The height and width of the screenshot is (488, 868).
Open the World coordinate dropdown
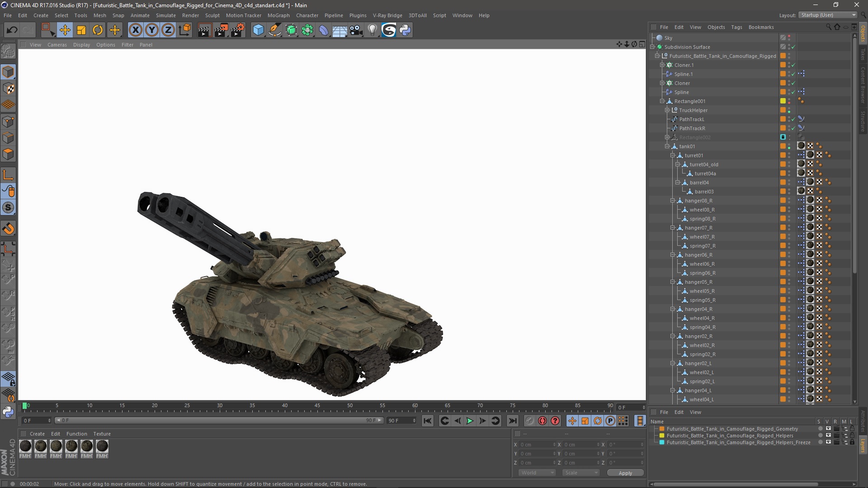(x=537, y=473)
